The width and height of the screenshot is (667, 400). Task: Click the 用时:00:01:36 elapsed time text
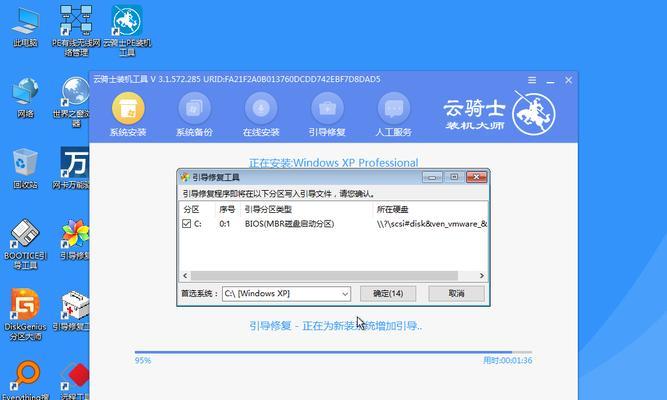tap(507, 360)
